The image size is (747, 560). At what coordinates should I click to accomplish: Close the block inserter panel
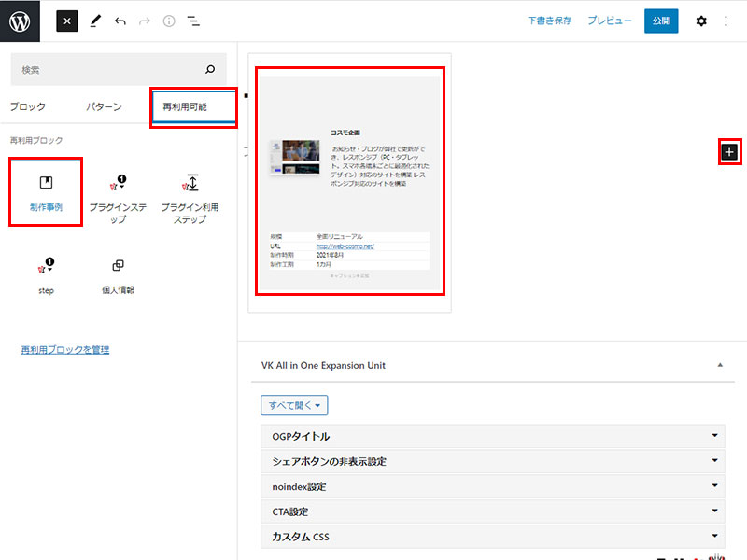(66, 21)
